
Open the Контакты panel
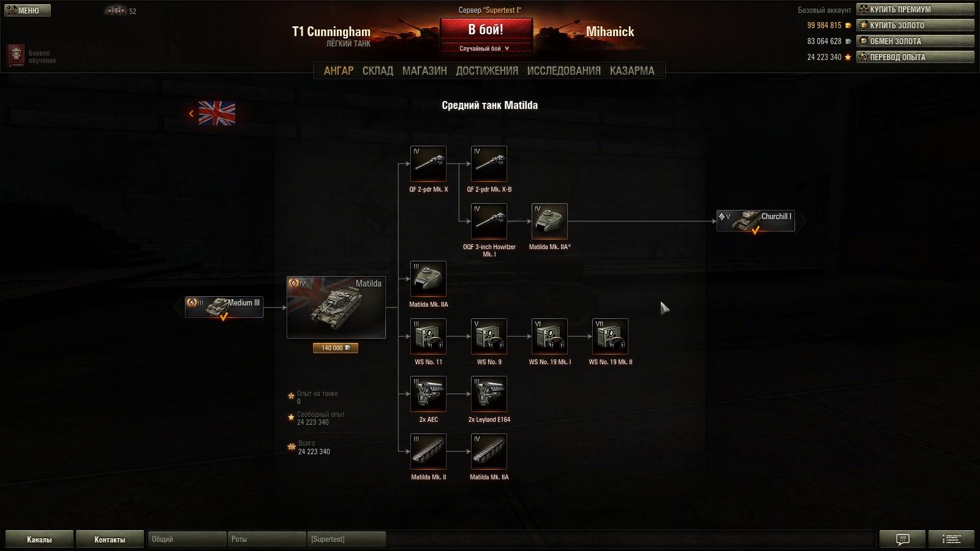[110, 539]
